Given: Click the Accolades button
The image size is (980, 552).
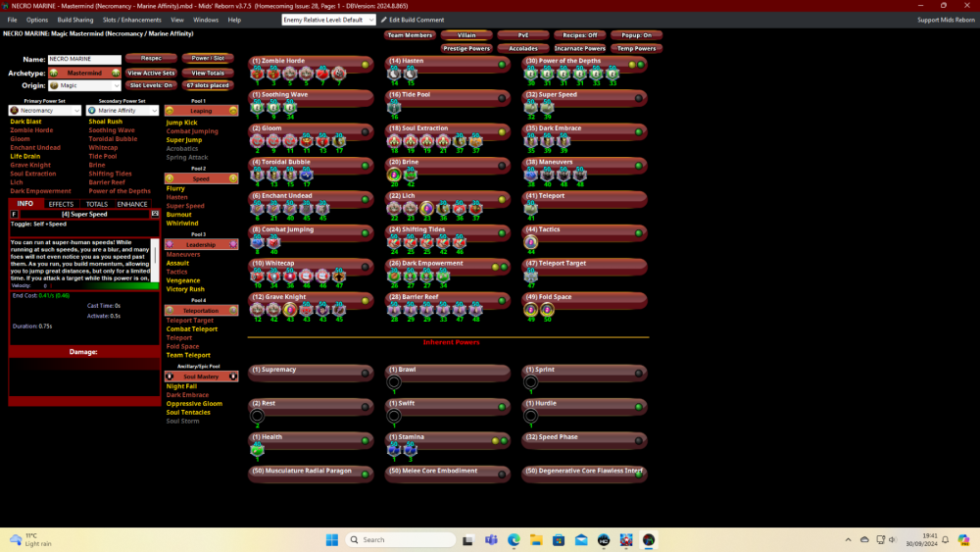Looking at the screenshot, I should click(522, 48).
